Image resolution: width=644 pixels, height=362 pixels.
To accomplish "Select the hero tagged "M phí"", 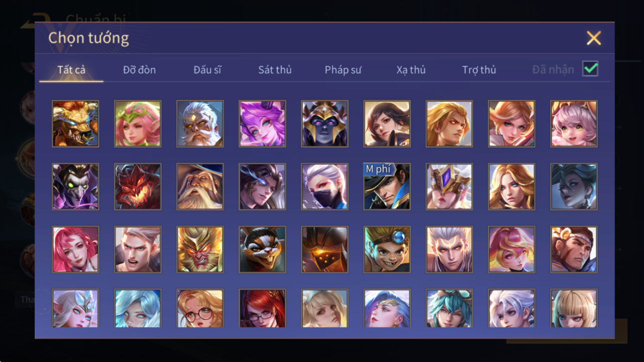I will (x=387, y=187).
